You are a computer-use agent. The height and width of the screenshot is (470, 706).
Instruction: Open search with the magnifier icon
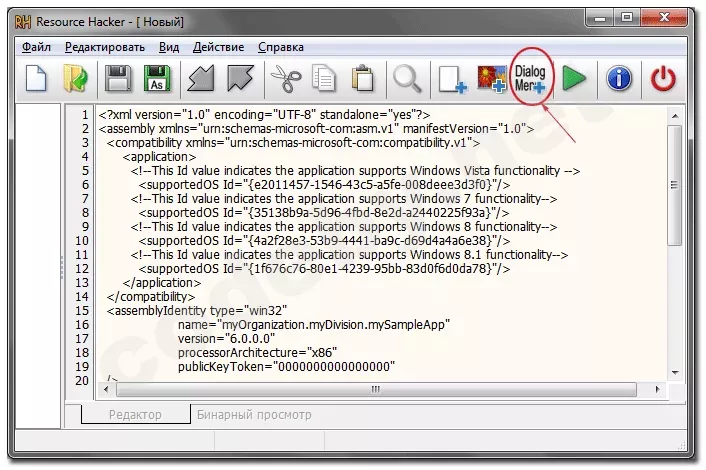(407, 79)
